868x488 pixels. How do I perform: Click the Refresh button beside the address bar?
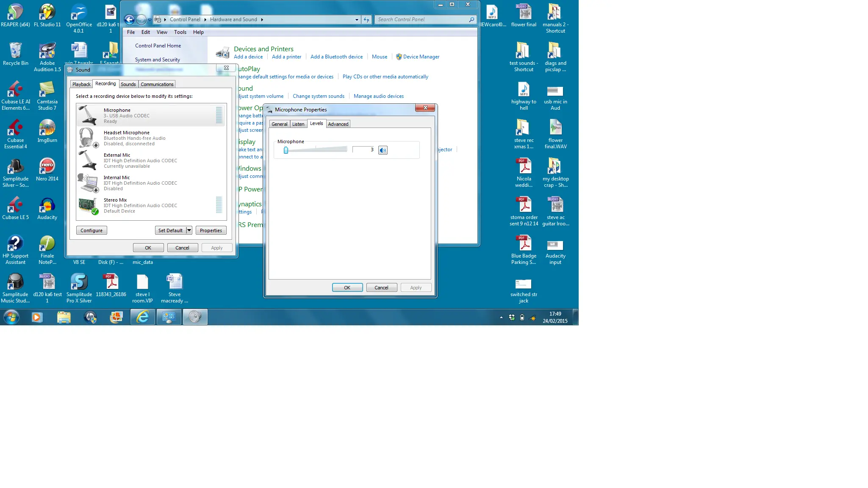point(366,19)
